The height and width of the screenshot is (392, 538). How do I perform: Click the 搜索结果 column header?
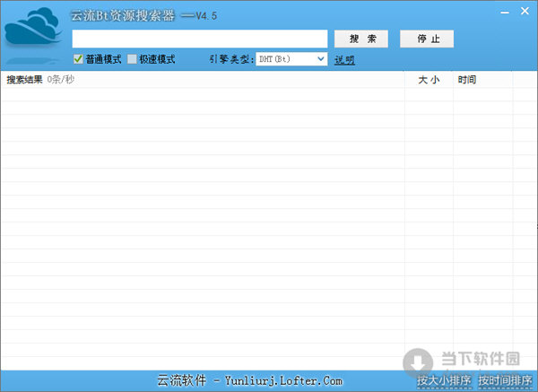[x=24, y=80]
